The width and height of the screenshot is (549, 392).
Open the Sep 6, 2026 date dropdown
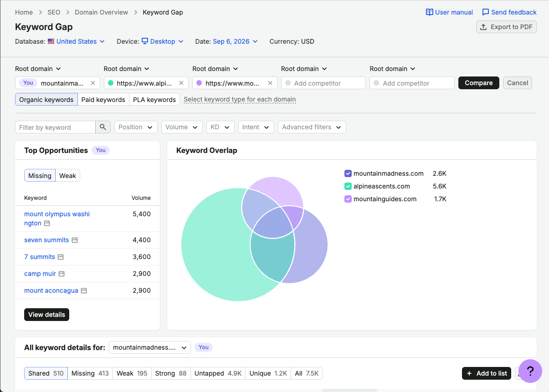[235, 41]
